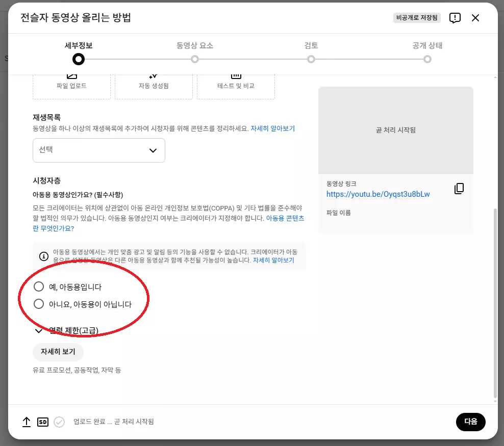Click the upload arrow icon at the bottom
Image resolution: width=504 pixels, height=446 pixels.
tap(27, 422)
